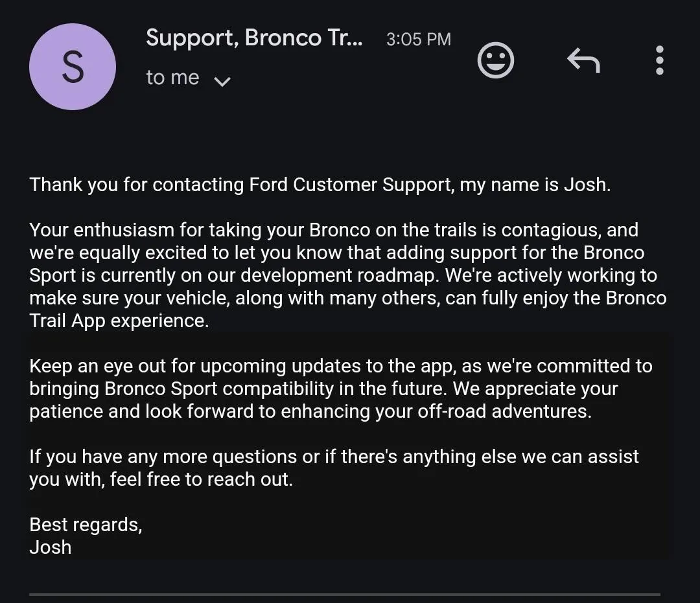Tap the purple 'S' sender avatar
The image size is (700, 603).
(x=73, y=67)
